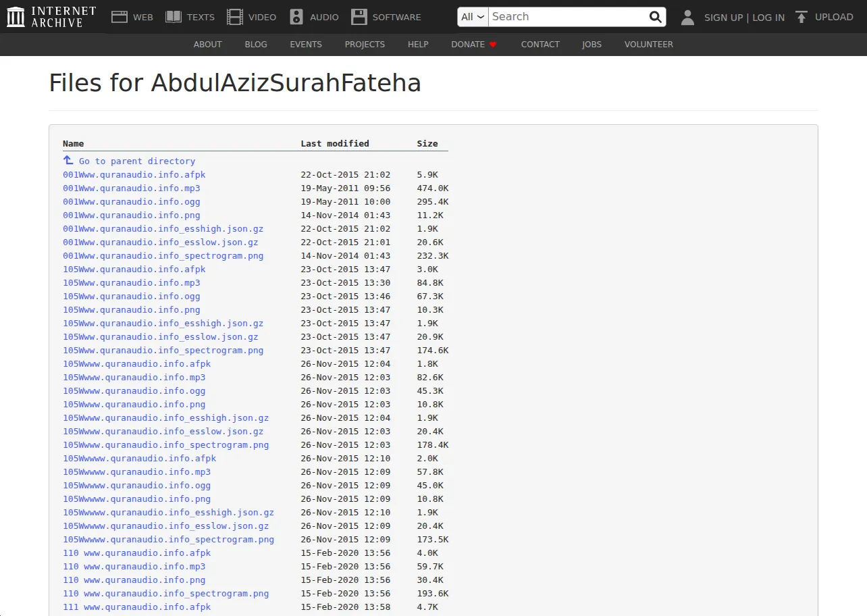Click the 19-May-2011 10:00 date

point(346,202)
